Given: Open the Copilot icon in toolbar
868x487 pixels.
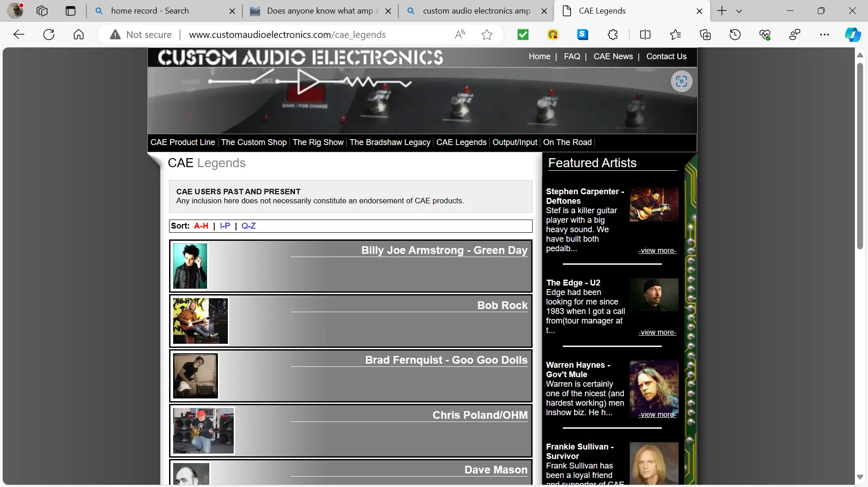Looking at the screenshot, I should pos(853,35).
